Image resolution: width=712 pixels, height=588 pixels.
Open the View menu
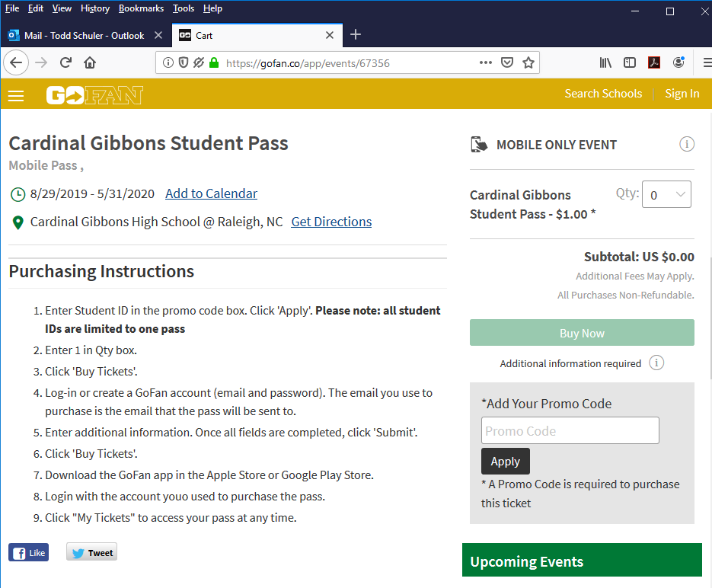[62, 8]
